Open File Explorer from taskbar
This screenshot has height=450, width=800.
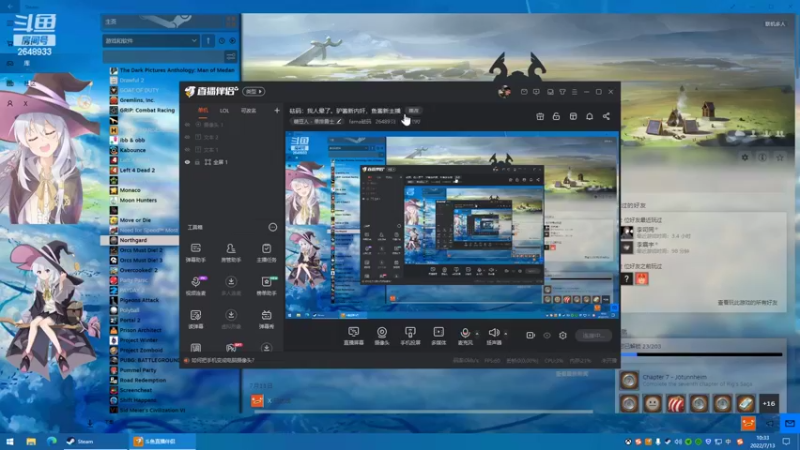[31, 441]
